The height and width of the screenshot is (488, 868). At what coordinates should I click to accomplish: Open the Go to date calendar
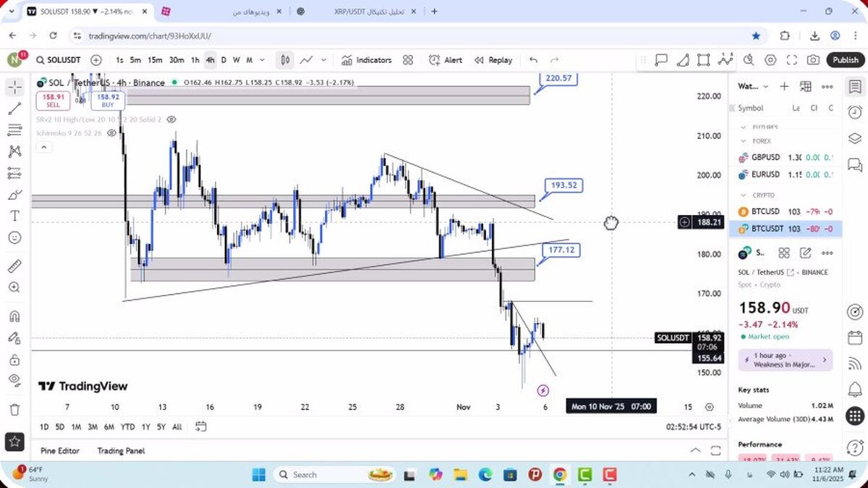201,427
